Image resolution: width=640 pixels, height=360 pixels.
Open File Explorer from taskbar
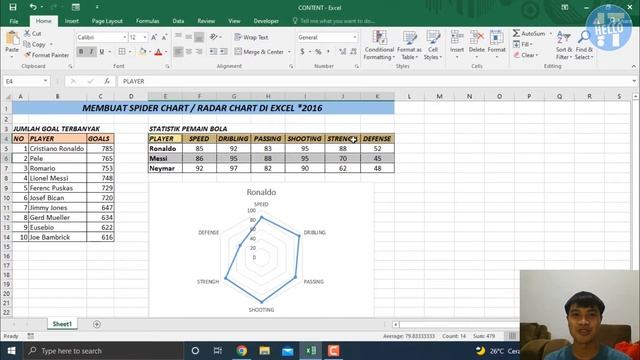coord(264,351)
